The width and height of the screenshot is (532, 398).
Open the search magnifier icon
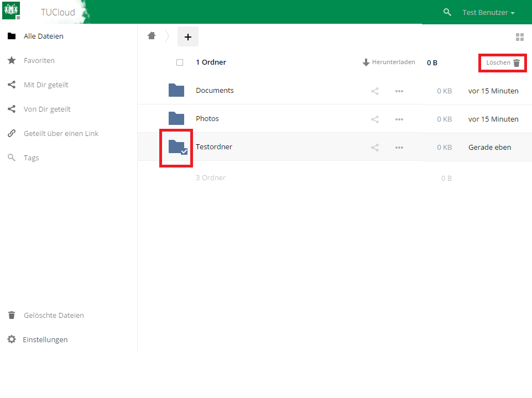[447, 12]
